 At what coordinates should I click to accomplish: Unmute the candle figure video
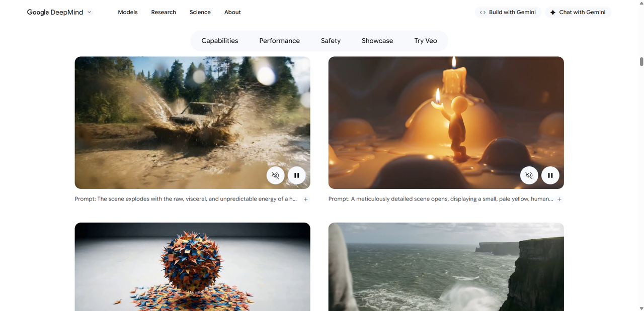coord(529,175)
